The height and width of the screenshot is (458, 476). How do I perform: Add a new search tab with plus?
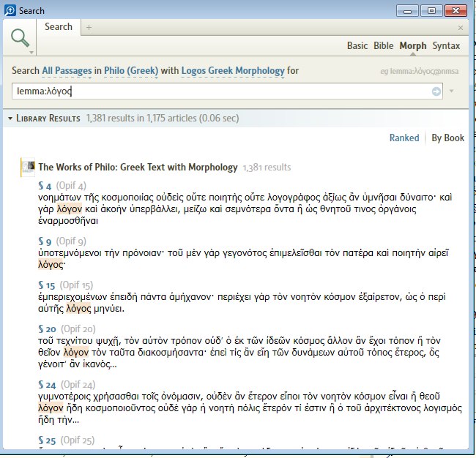coord(89,27)
